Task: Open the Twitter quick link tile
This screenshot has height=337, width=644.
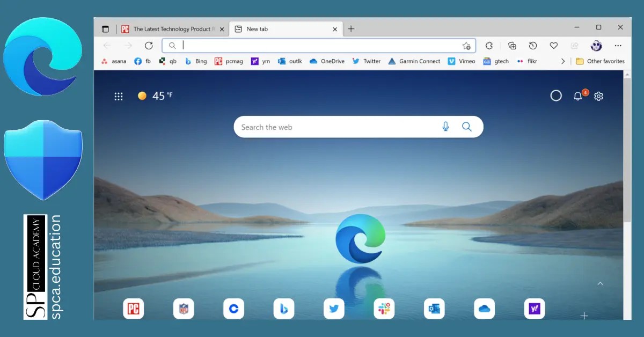Action: tap(334, 309)
